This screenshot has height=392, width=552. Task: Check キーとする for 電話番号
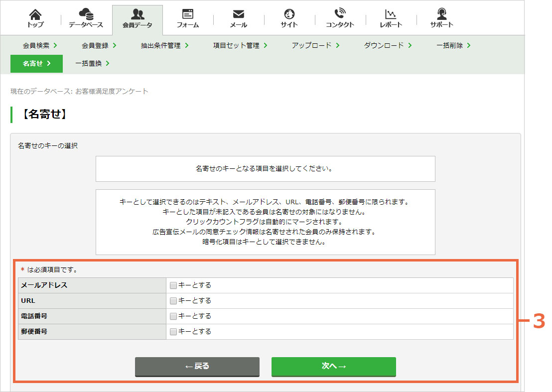(173, 316)
